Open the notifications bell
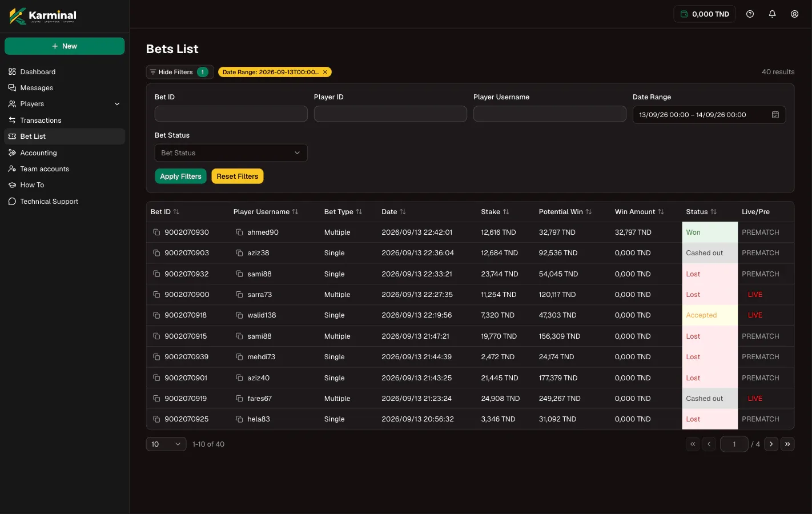Screen dimensions: 812x514 (x=772, y=14)
